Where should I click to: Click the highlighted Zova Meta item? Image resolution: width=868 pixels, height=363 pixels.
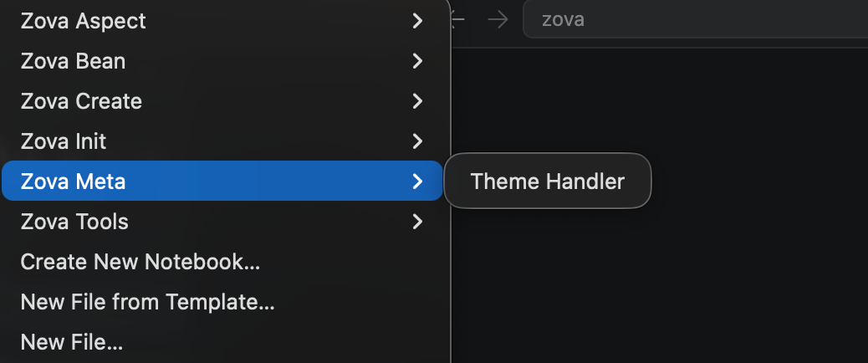pos(74,181)
